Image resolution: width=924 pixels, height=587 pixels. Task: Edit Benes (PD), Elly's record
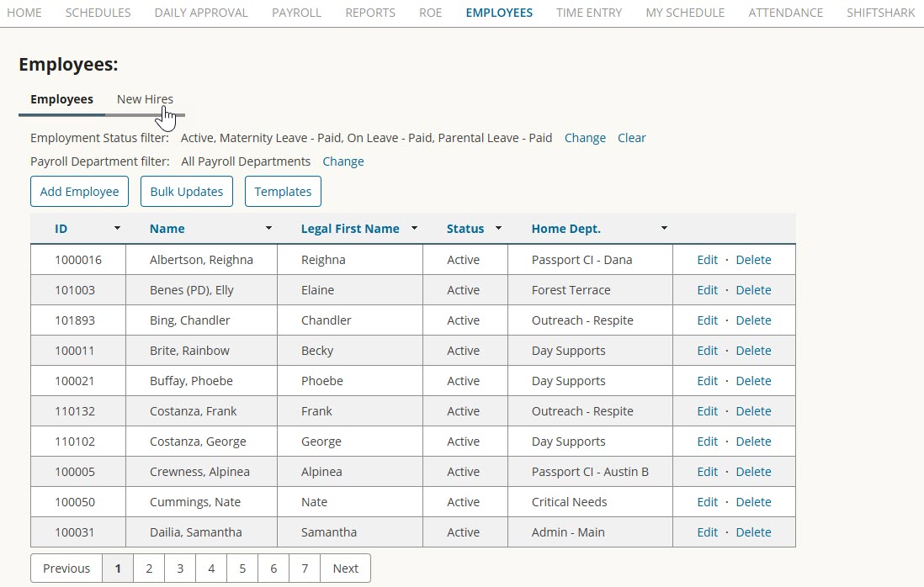tap(707, 289)
